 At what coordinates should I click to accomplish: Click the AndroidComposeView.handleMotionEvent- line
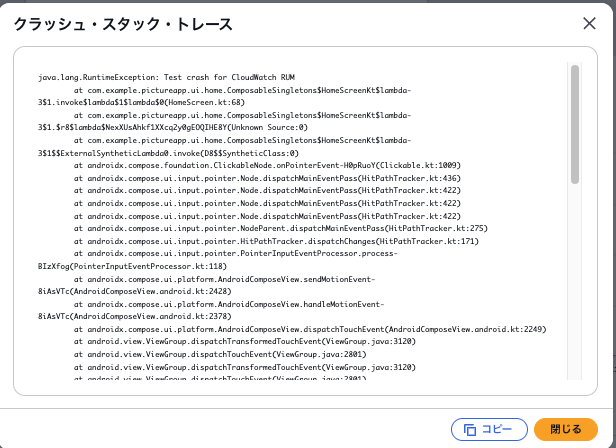pyautogui.click(x=229, y=304)
